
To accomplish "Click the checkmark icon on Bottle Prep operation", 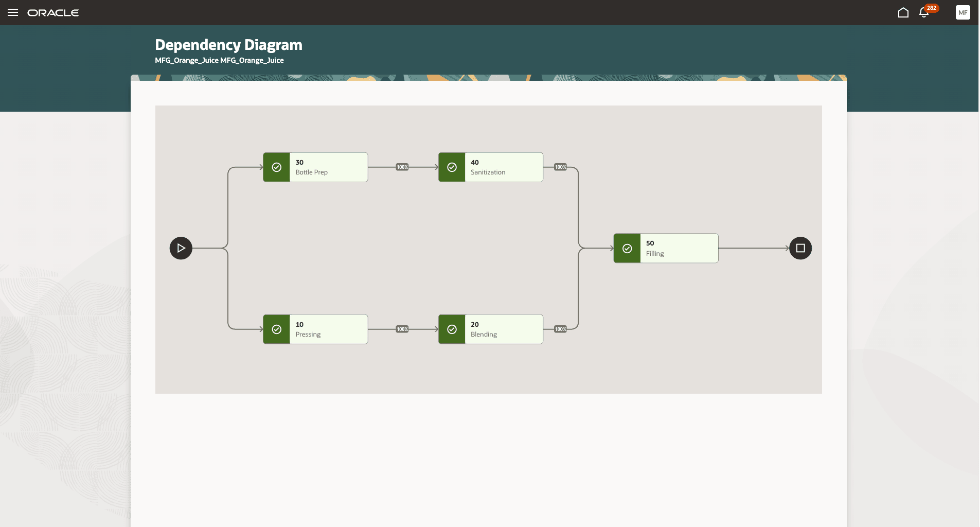I will 277,167.
